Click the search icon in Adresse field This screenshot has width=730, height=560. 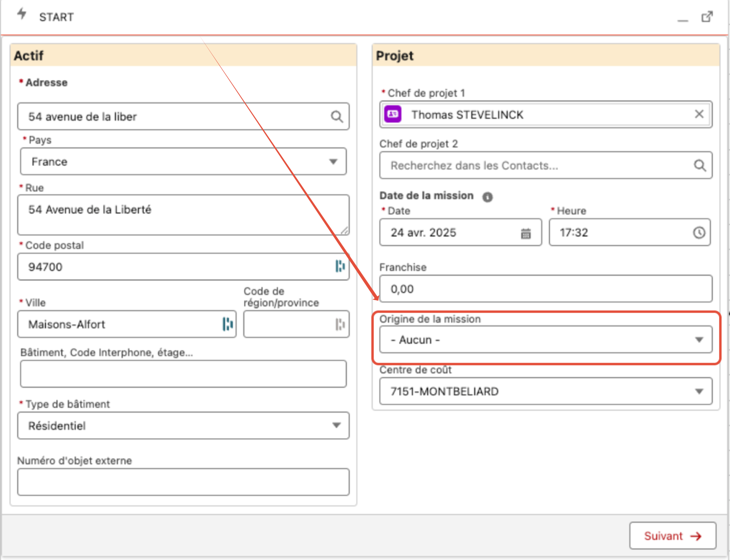[336, 117]
